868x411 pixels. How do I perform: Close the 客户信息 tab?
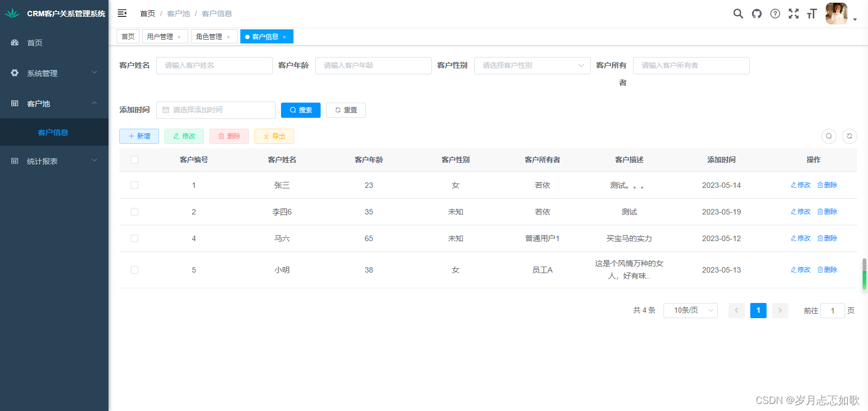tap(284, 37)
